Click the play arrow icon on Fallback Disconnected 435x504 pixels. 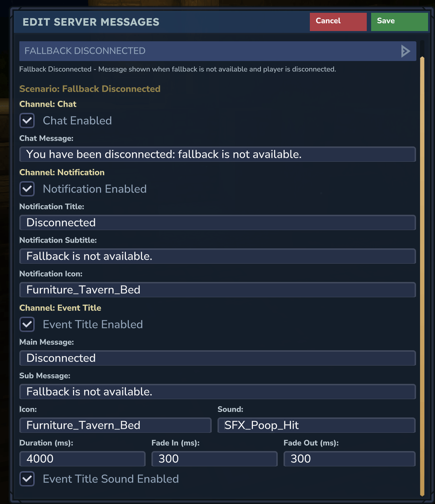tap(405, 51)
